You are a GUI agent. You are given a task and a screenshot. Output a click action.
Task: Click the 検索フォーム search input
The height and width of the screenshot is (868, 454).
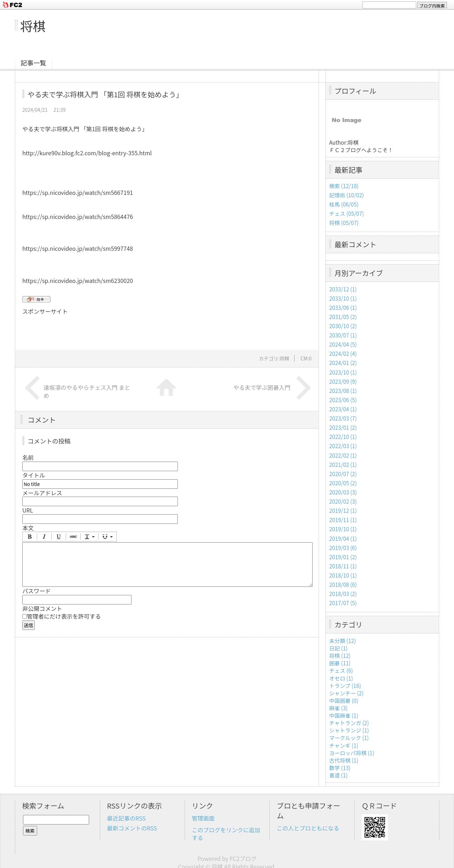tap(56, 820)
